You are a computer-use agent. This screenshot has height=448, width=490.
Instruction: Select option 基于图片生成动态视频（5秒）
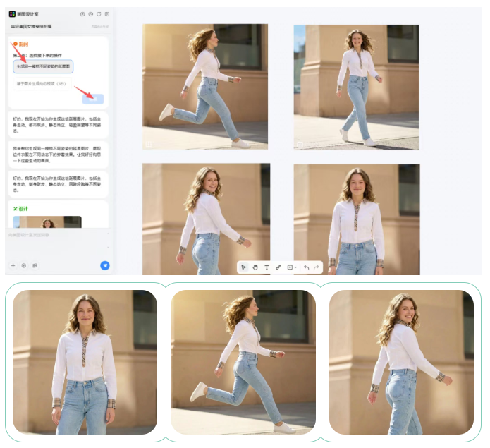(41, 83)
